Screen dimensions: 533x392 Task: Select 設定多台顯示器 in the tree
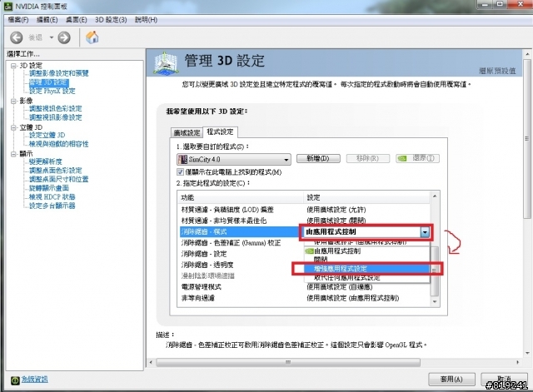click(x=52, y=206)
